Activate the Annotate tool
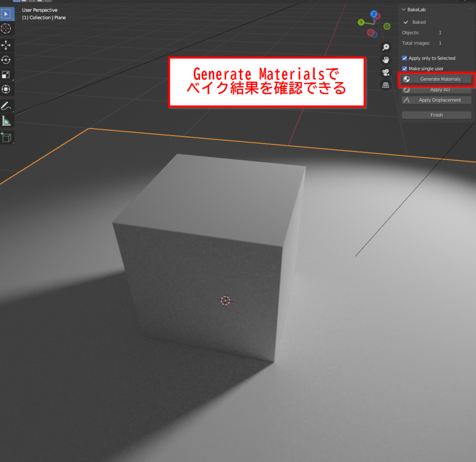 (x=7, y=106)
